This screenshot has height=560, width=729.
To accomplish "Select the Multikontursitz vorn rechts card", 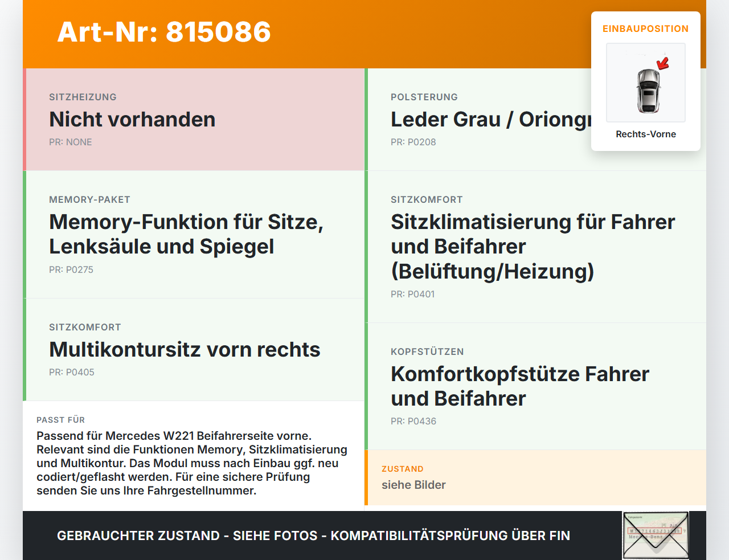I will pyautogui.click(x=194, y=350).
